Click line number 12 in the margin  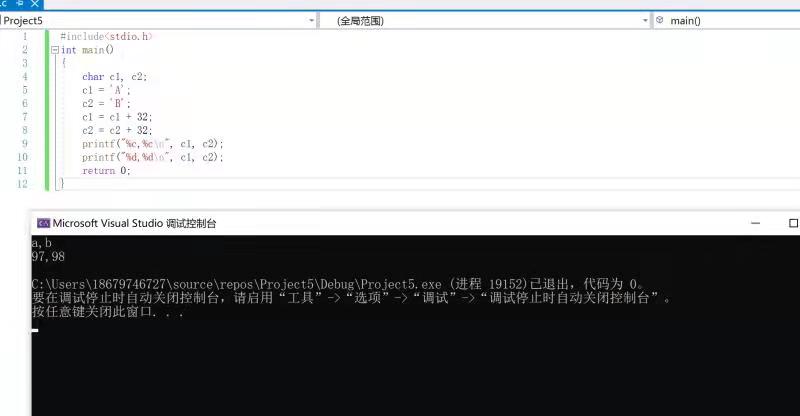click(22, 184)
